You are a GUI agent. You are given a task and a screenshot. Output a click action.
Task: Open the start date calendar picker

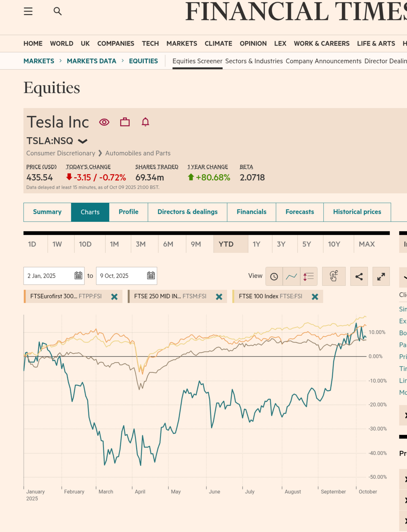pos(78,276)
